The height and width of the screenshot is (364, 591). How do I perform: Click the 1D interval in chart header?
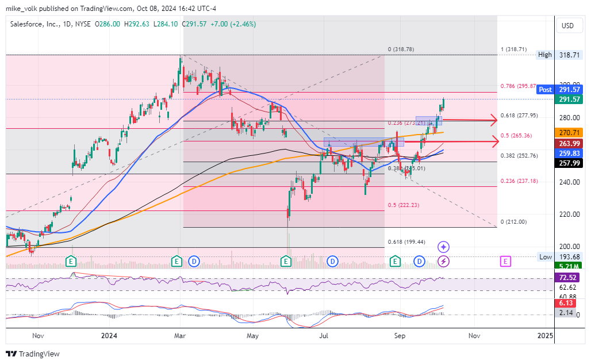click(x=67, y=24)
